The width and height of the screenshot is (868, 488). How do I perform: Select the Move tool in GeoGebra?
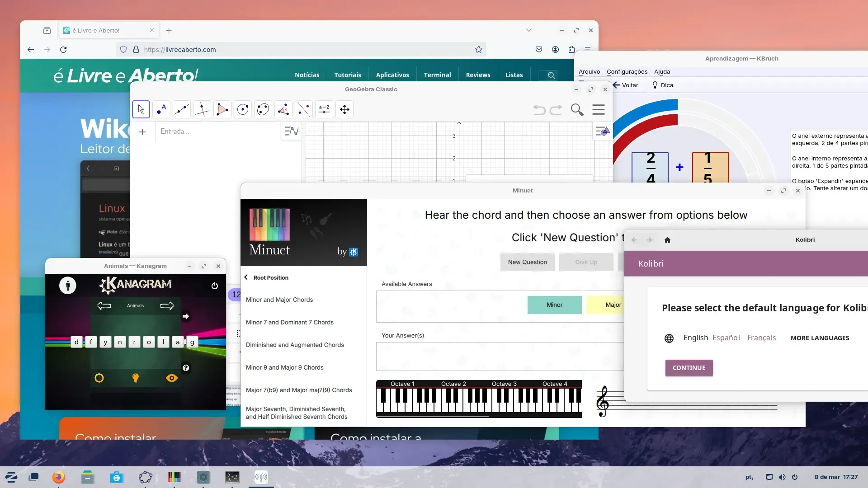click(141, 109)
